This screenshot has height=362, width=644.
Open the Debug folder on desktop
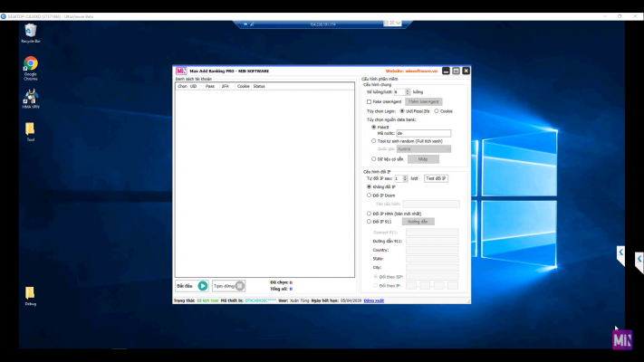pos(30,292)
